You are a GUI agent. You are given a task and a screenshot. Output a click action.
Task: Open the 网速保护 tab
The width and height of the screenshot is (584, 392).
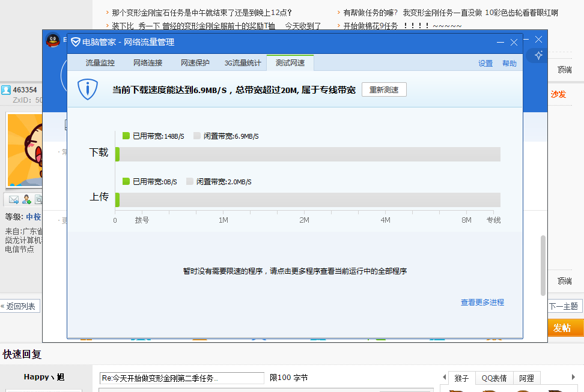[x=195, y=63]
